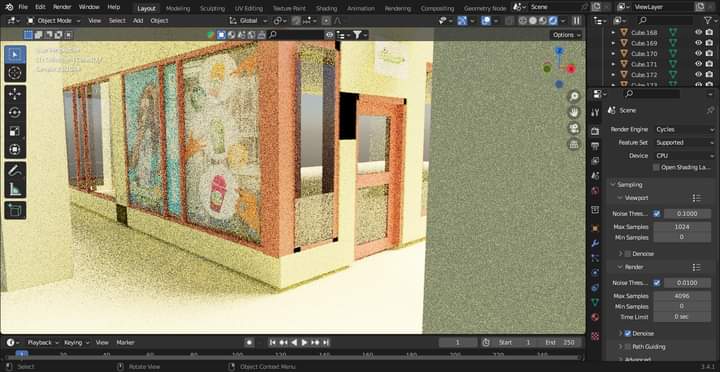Enable the Viewport Denoise checkbox
Viewport: 720px width, 372px height.
pos(628,254)
